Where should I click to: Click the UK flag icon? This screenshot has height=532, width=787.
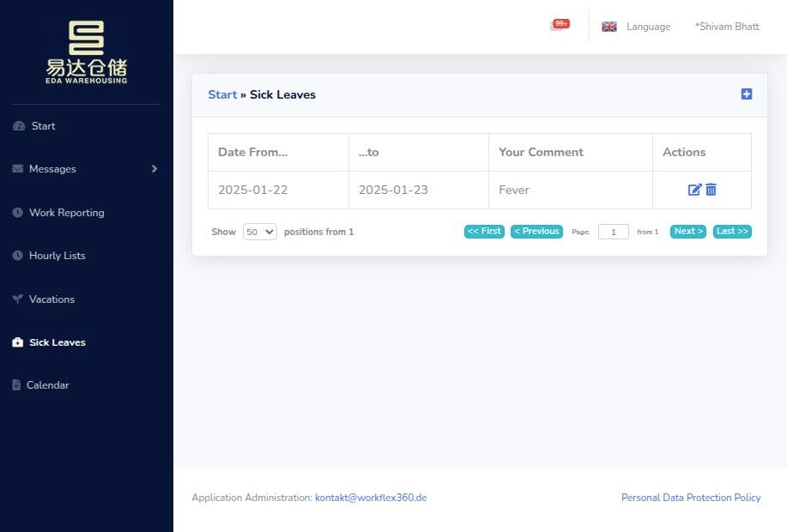point(608,27)
